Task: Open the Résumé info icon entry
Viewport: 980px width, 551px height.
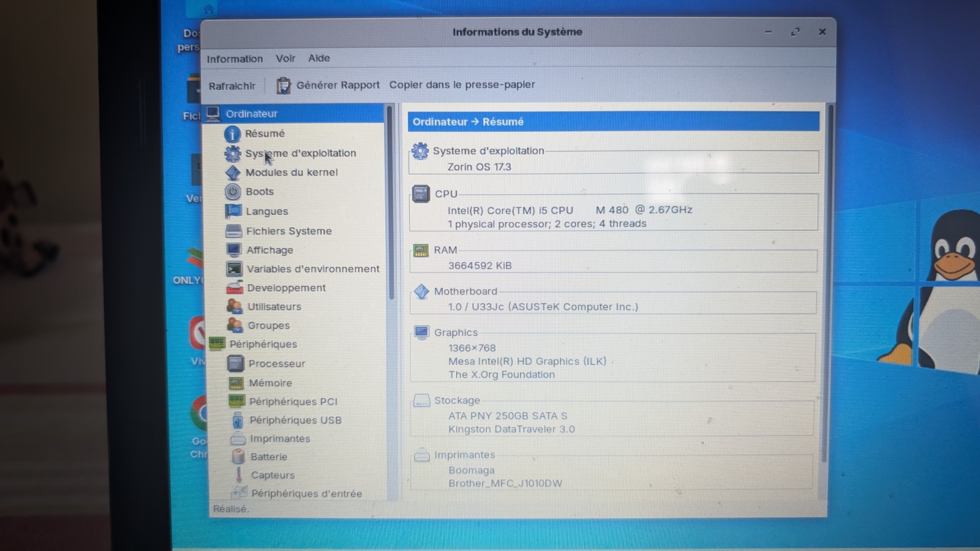Action: (x=232, y=133)
